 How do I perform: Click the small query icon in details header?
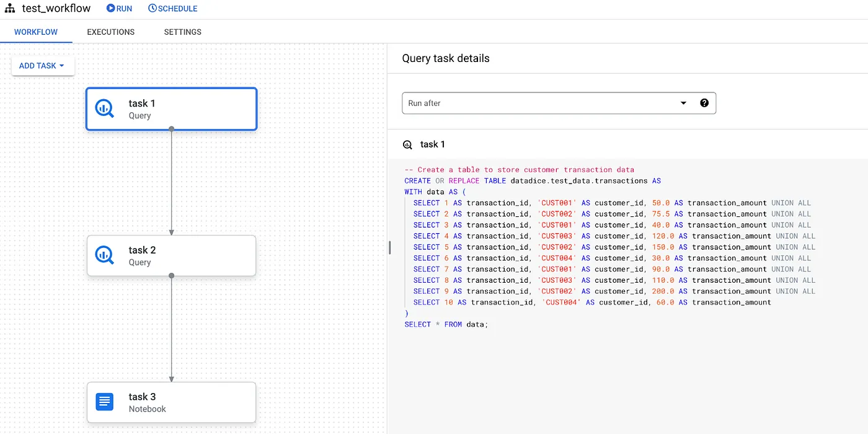point(407,144)
